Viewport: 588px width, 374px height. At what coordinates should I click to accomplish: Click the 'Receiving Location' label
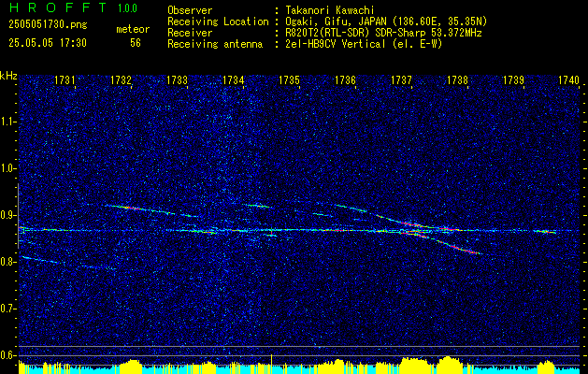[218, 22]
